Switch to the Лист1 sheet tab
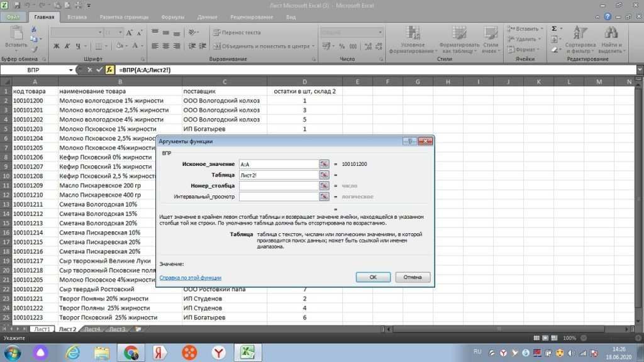Image resolution: width=644 pixels, height=362 pixels. click(x=42, y=329)
